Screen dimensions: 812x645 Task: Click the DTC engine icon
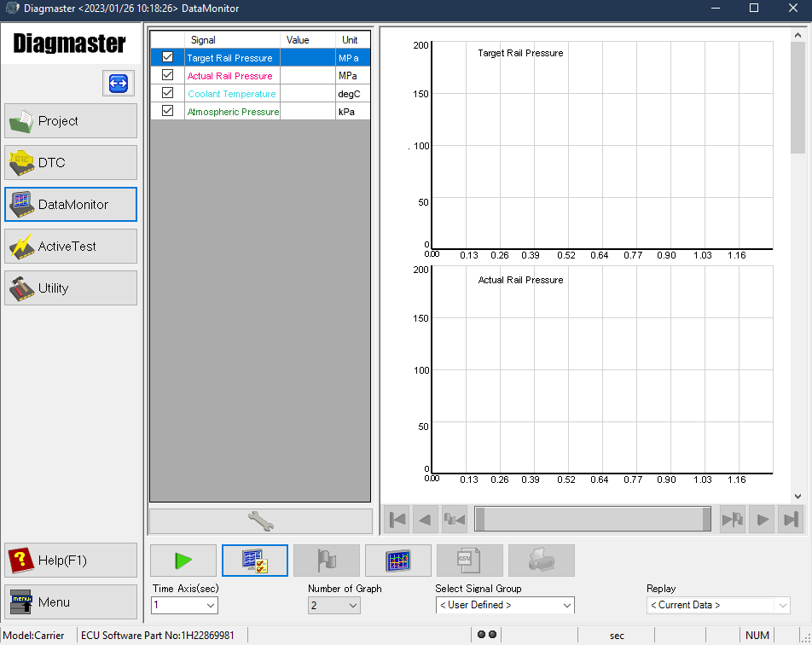pos(22,163)
